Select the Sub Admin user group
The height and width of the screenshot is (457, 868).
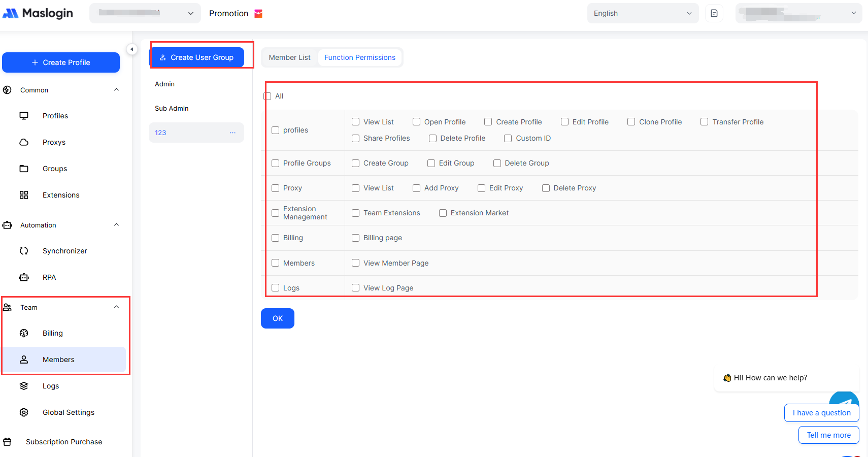tap(172, 108)
